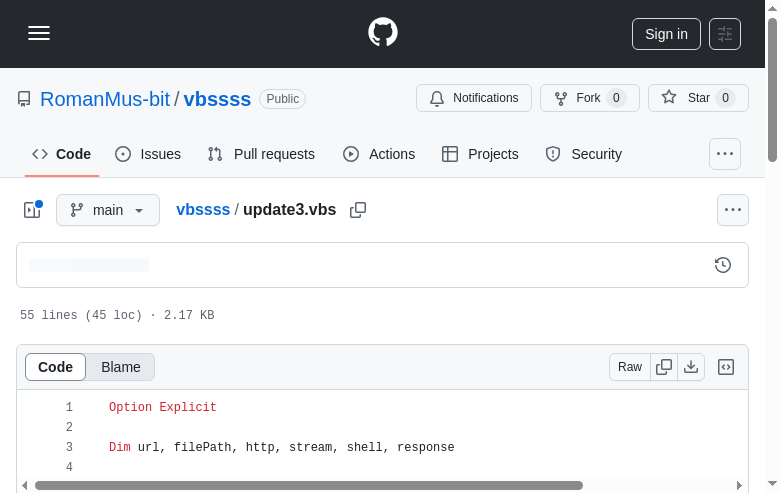Click the update3.vbs file name heading
Image resolution: width=780 pixels, height=493 pixels.
[290, 209]
